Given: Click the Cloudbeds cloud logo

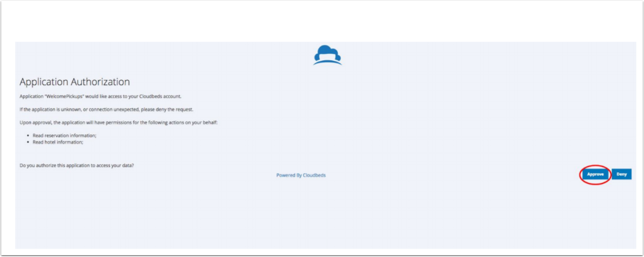Looking at the screenshot, I should [327, 55].
